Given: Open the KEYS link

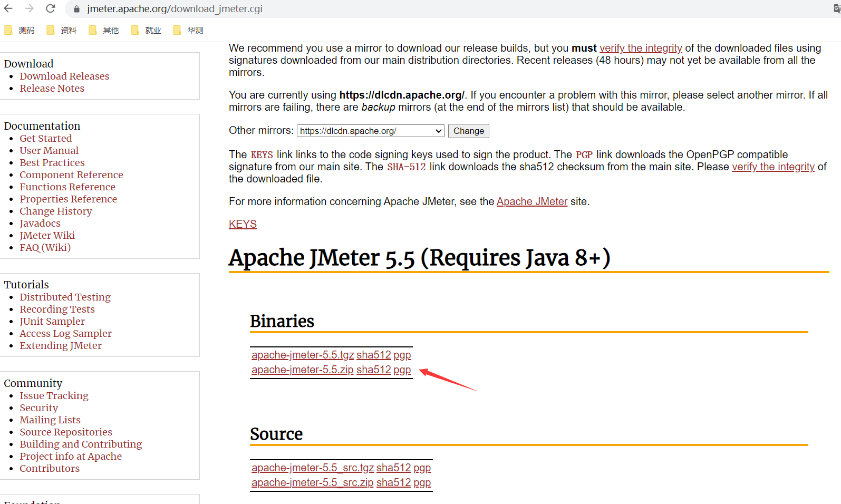Looking at the screenshot, I should (x=243, y=224).
